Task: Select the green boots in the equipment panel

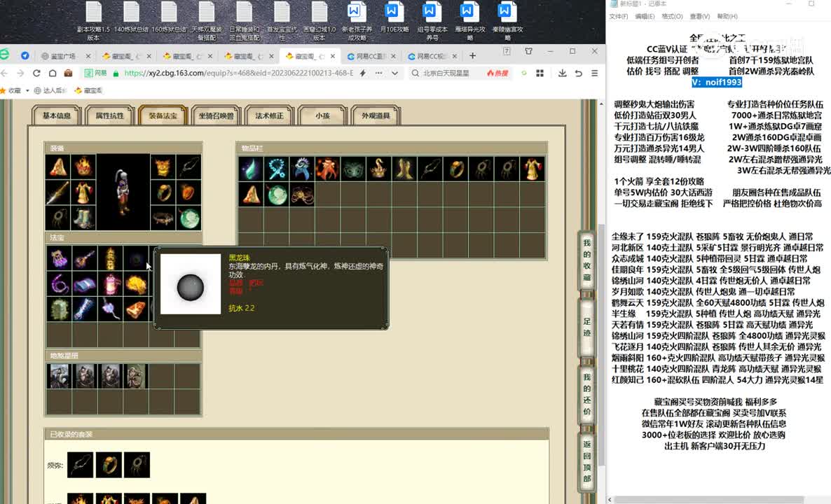Action: [x=84, y=218]
